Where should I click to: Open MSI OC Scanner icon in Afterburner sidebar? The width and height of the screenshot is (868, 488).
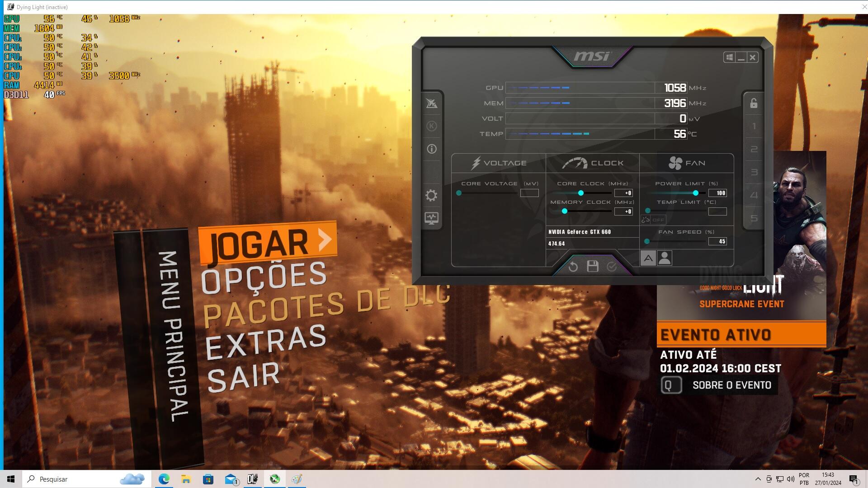431,103
